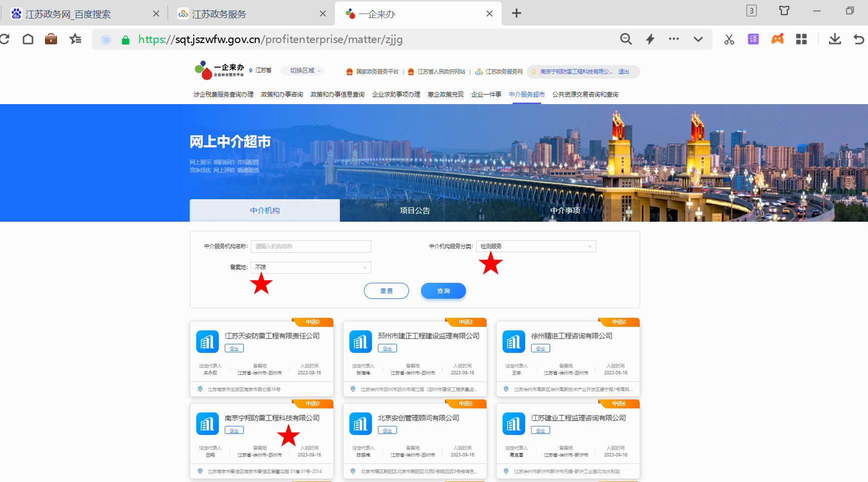The width and height of the screenshot is (868, 482).
Task: Click the 退出 logout link
Action: [623, 72]
